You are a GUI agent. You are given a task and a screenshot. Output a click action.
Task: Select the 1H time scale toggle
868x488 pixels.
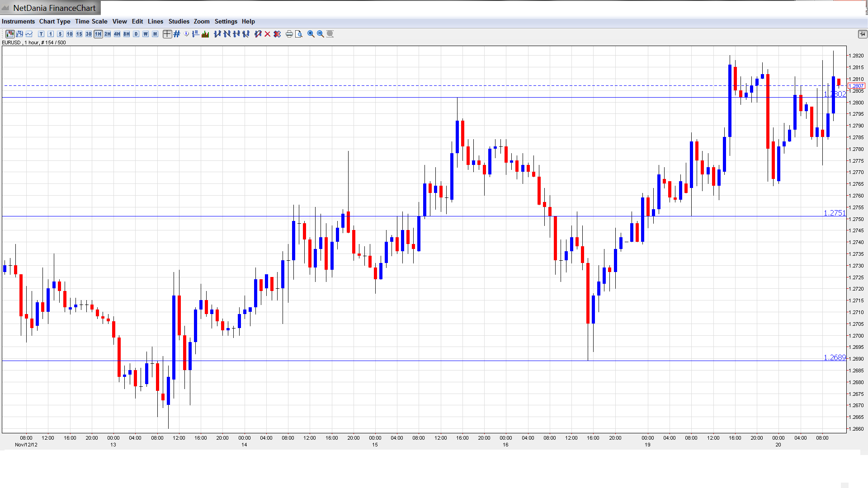[x=98, y=34]
